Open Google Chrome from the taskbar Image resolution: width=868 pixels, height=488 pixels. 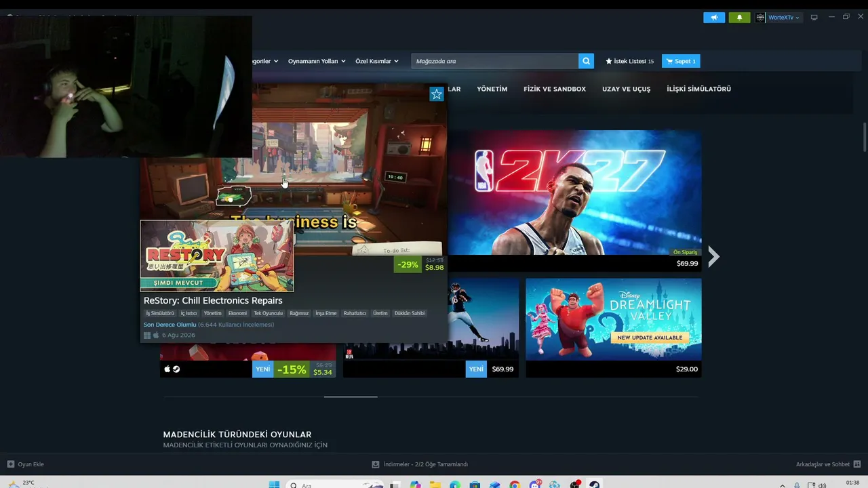(x=515, y=485)
